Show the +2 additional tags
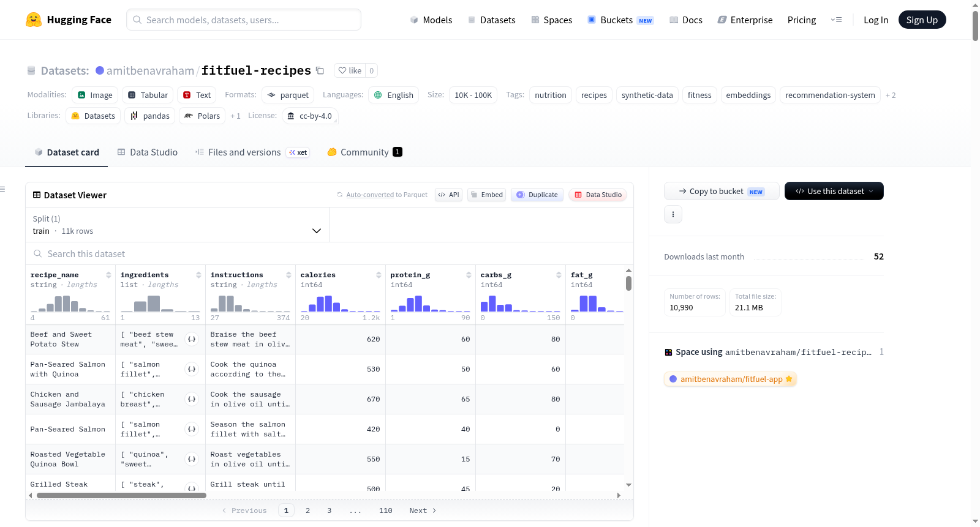Image resolution: width=980 pixels, height=527 pixels. (891, 95)
